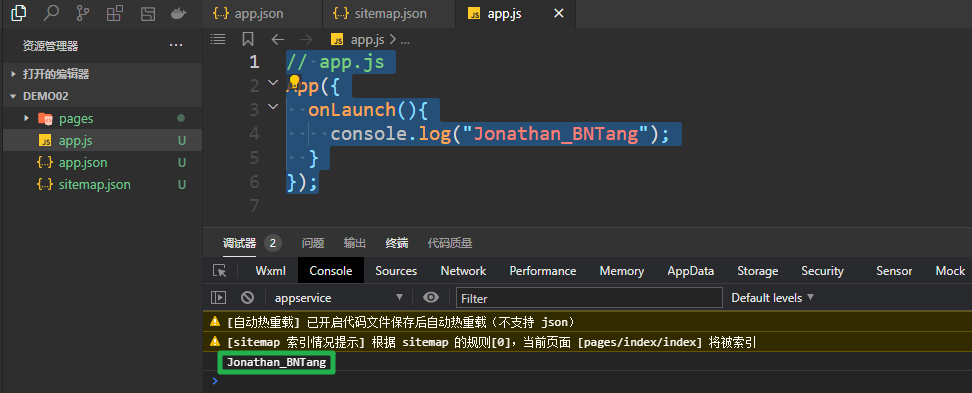The image size is (972, 393).
Task: Focus the console Filter input field
Action: 589,298
